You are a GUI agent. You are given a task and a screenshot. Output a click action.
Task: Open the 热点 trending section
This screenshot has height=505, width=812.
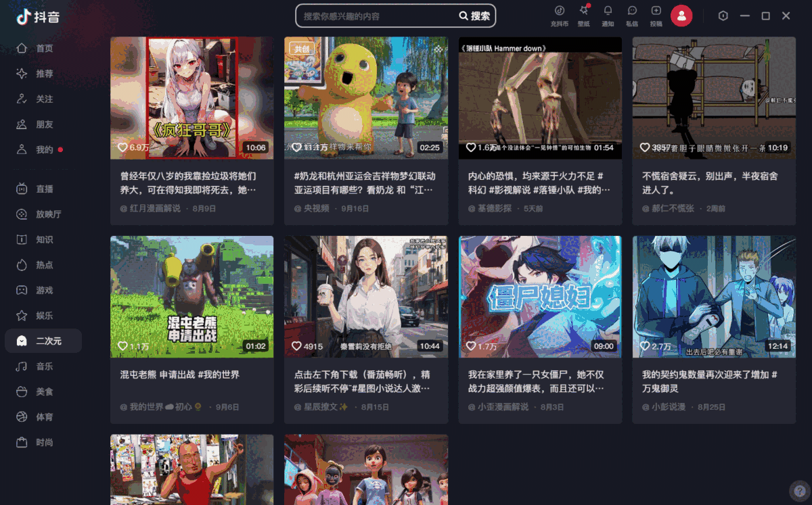coord(42,264)
